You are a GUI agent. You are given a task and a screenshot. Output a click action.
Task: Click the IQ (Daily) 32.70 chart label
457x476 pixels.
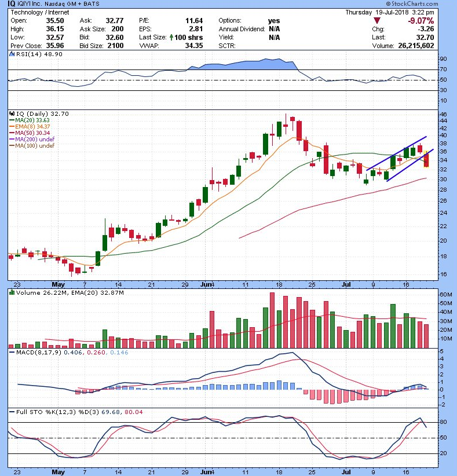pos(42,114)
